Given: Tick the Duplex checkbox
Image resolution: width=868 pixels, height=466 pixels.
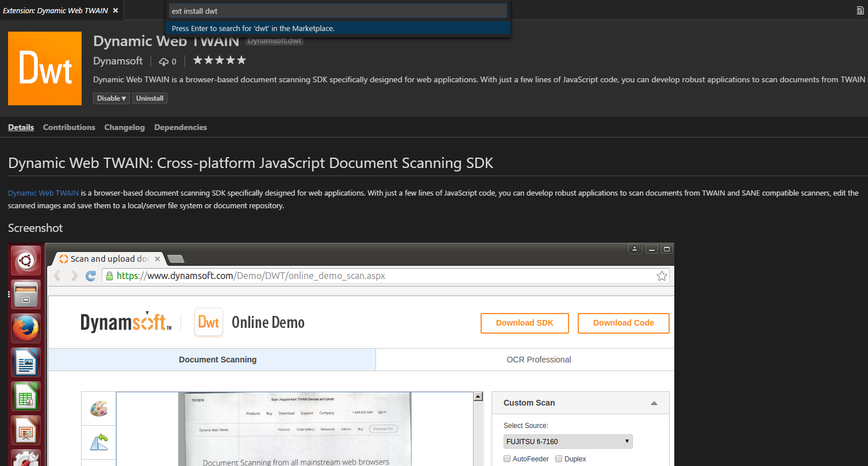Looking at the screenshot, I should point(559,459).
